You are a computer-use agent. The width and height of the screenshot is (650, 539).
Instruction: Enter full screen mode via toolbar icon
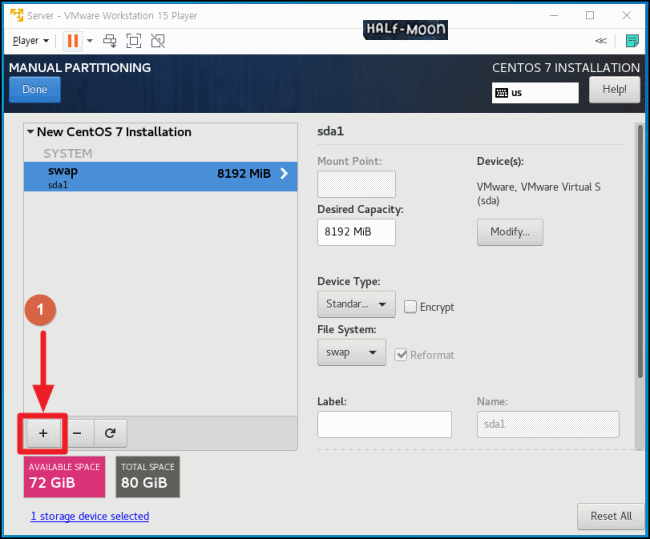pyautogui.click(x=133, y=41)
